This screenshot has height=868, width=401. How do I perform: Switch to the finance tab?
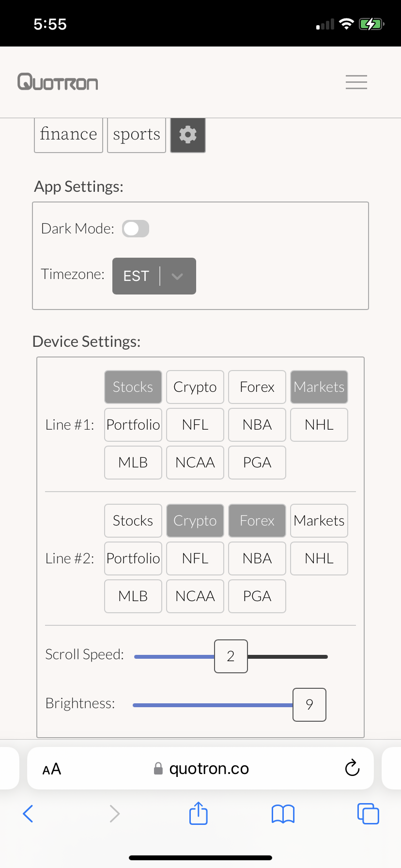(68, 135)
